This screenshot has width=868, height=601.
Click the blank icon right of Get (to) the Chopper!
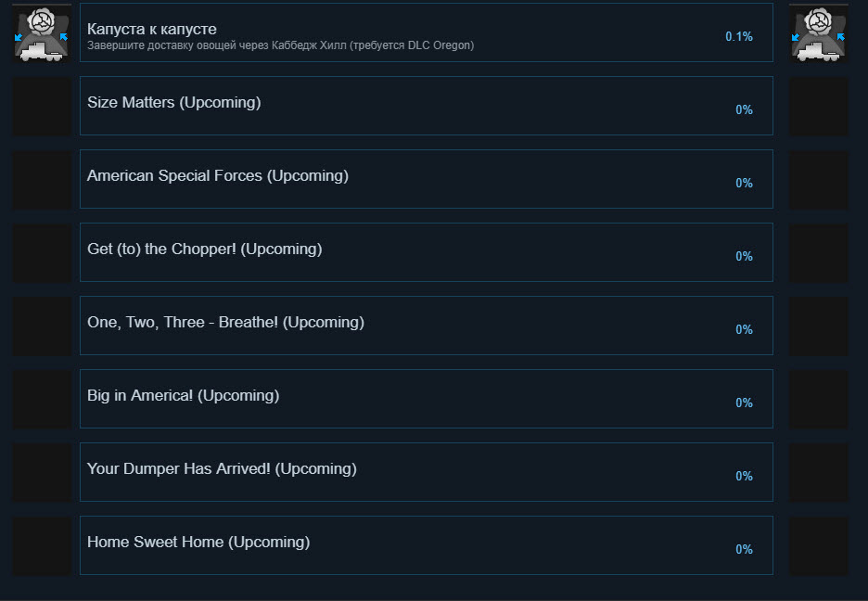(818, 253)
